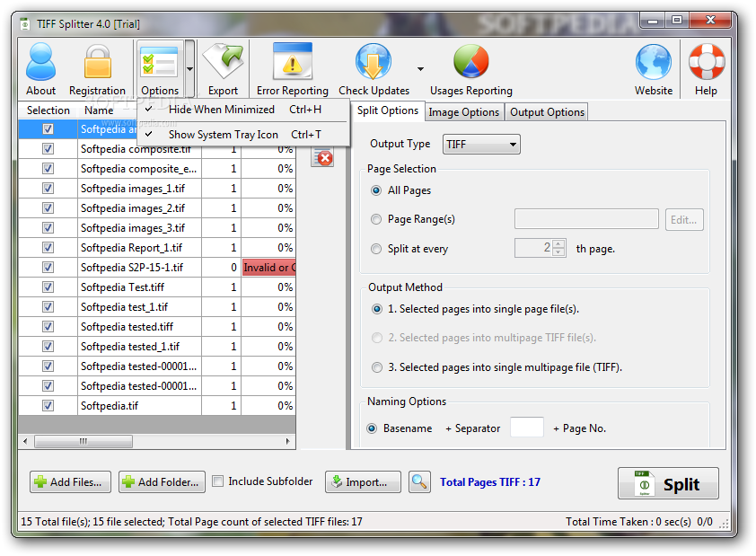Click the file list scroll left arrow
The image size is (756, 556).
tap(25, 441)
